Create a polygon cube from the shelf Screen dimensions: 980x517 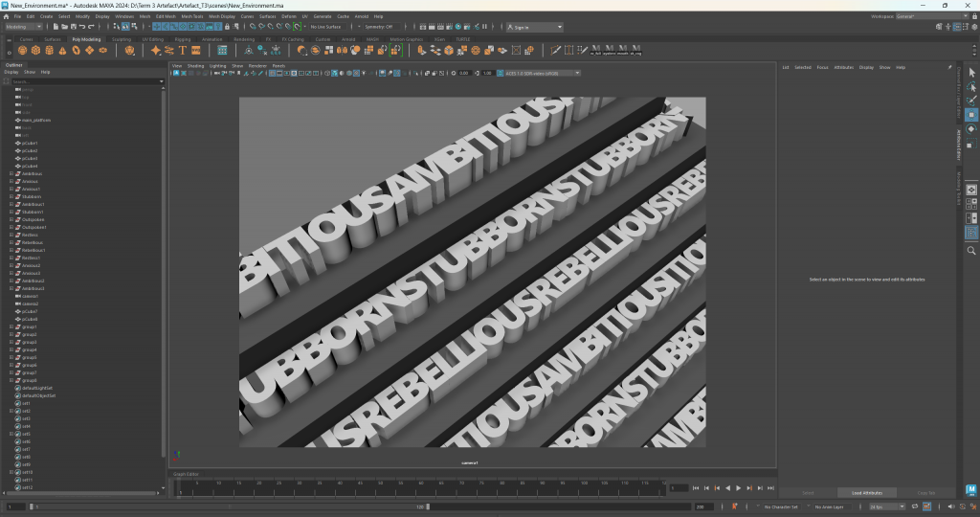[35, 50]
